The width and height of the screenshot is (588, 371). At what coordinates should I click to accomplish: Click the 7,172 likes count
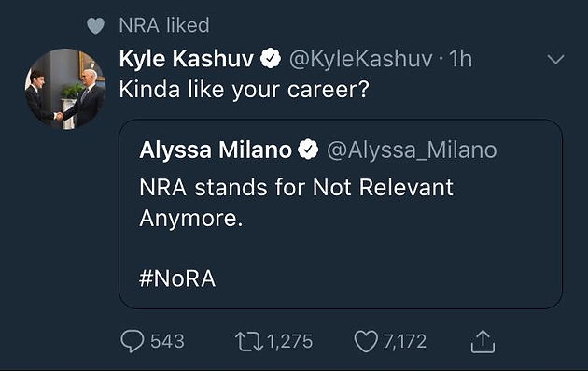[405, 342]
